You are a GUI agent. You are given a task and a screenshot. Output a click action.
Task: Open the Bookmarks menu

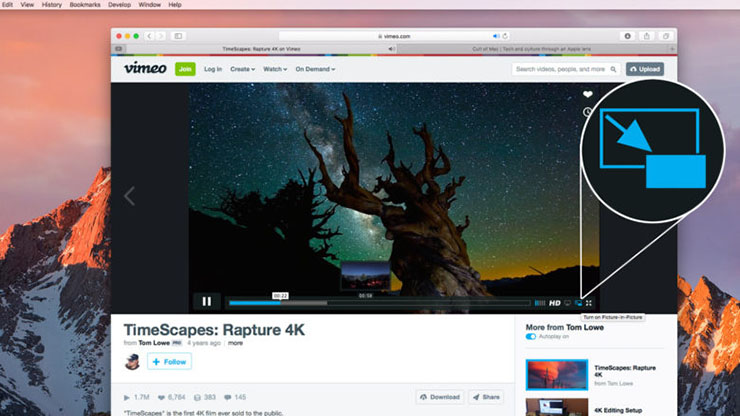(x=84, y=5)
